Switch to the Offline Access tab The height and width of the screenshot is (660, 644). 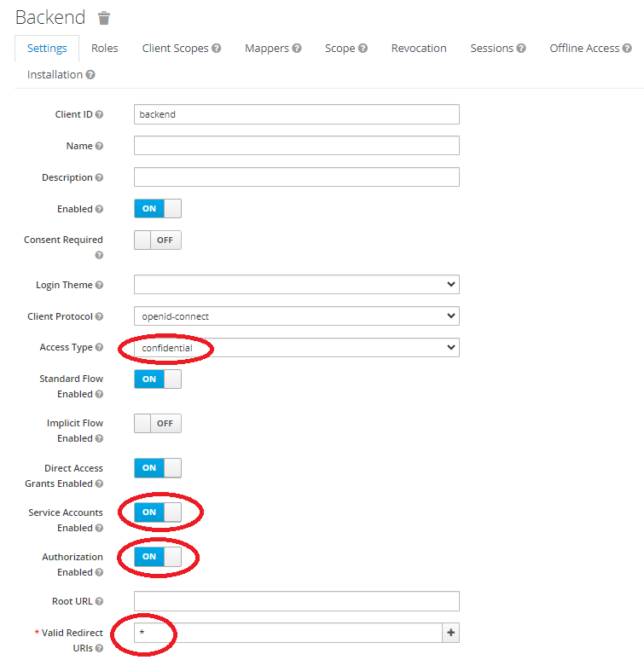pos(584,49)
